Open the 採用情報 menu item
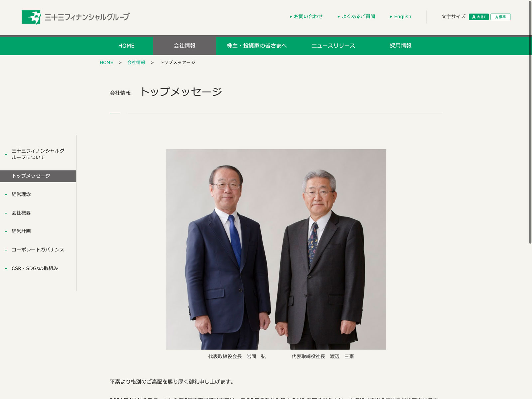Viewport: 532px width, 399px height. [x=401, y=46]
